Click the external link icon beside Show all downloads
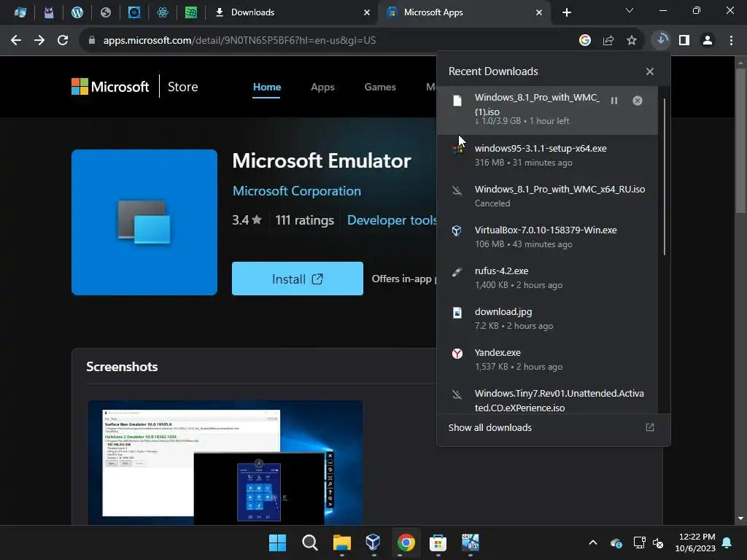Viewport: 747px width, 560px height. click(x=650, y=427)
